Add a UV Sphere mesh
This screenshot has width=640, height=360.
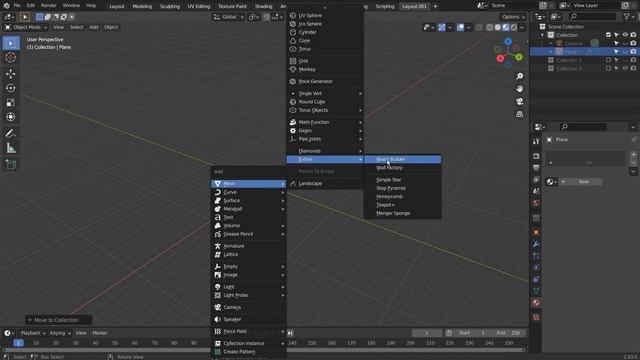(325, 16)
